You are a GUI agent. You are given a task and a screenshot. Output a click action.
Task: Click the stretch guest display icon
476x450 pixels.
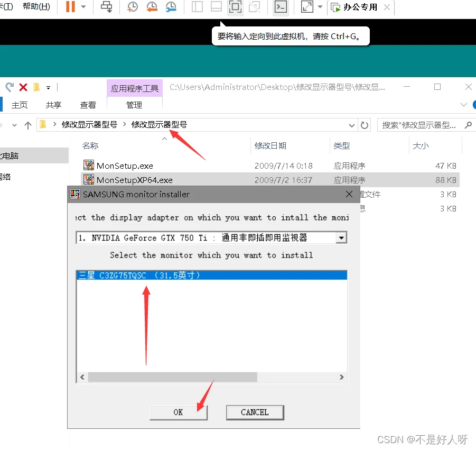[x=307, y=6]
